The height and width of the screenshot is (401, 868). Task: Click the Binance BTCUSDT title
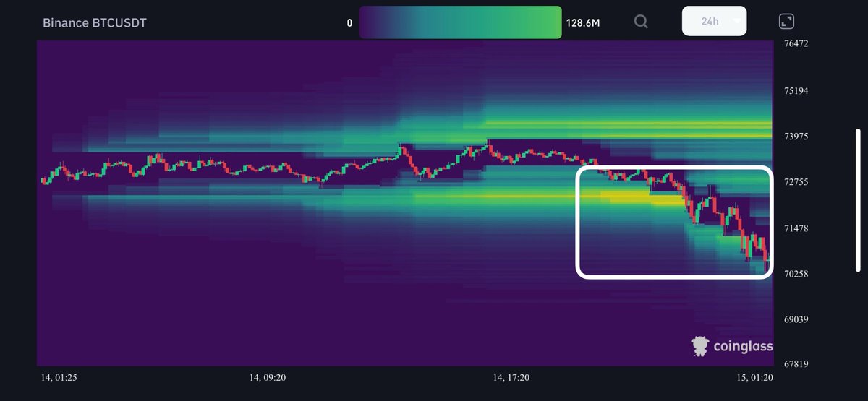click(95, 23)
